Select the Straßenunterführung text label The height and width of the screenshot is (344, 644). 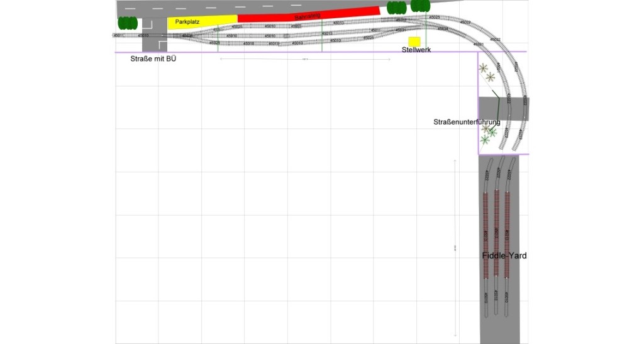click(466, 121)
